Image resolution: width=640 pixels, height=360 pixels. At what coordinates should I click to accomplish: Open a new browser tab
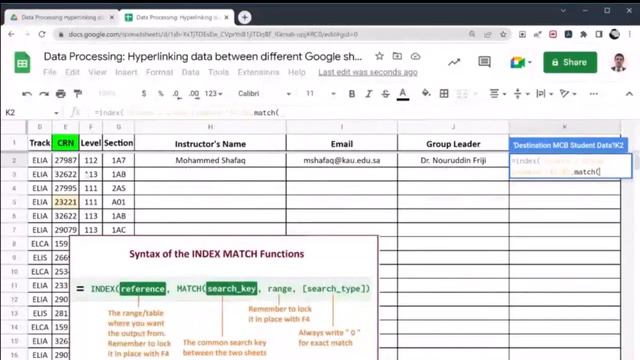[244, 17]
